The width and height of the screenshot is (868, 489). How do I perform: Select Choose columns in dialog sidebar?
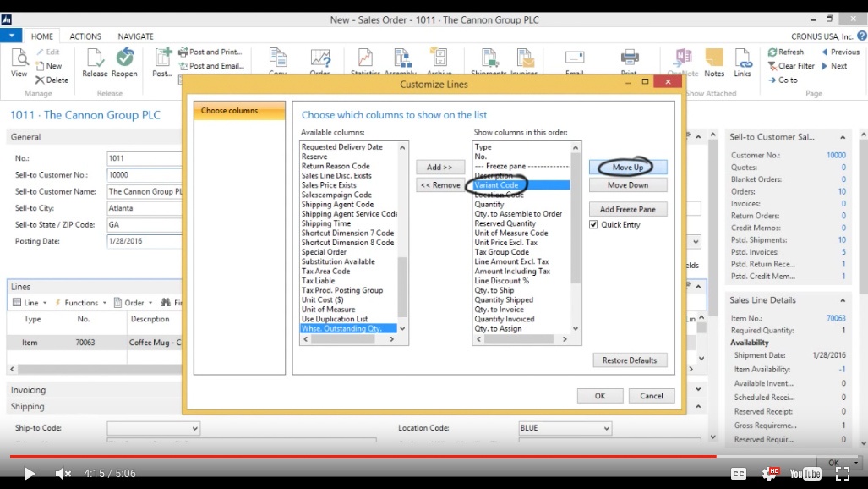(239, 110)
